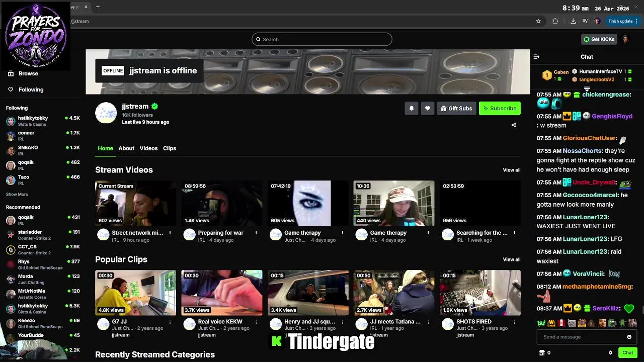Open the 08:59:56 Preparing for war thumbnail
Viewport: 644px width, 362px height.
[221, 203]
